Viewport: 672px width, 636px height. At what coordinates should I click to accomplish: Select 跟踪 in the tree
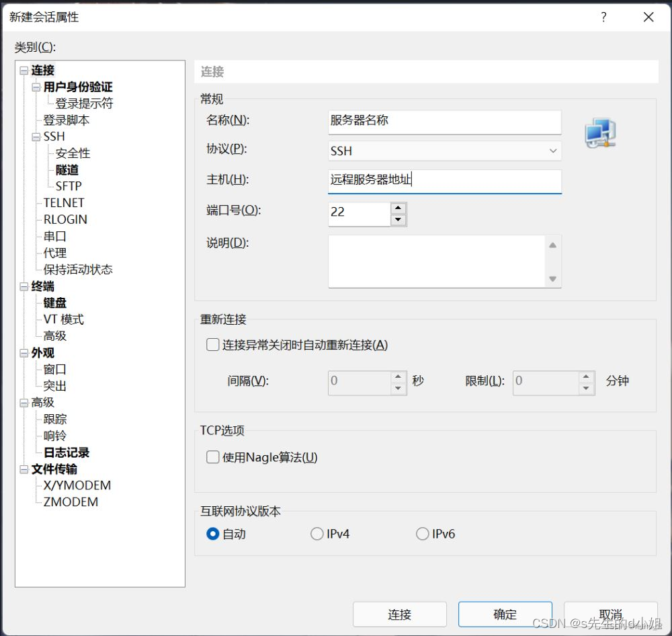[x=55, y=419]
